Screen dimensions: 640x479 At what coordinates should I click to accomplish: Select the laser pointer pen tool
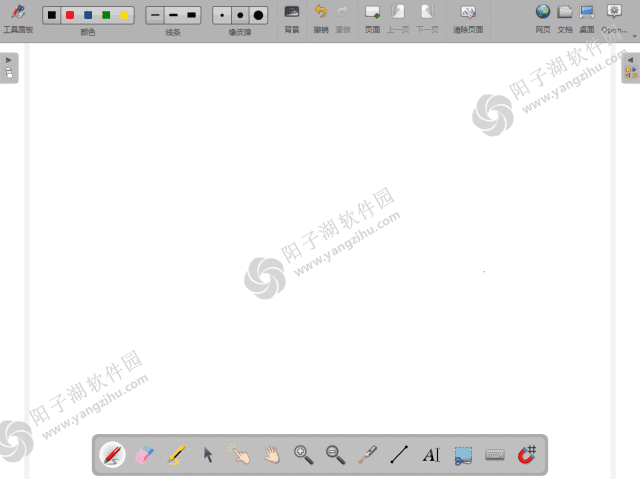tap(367, 455)
